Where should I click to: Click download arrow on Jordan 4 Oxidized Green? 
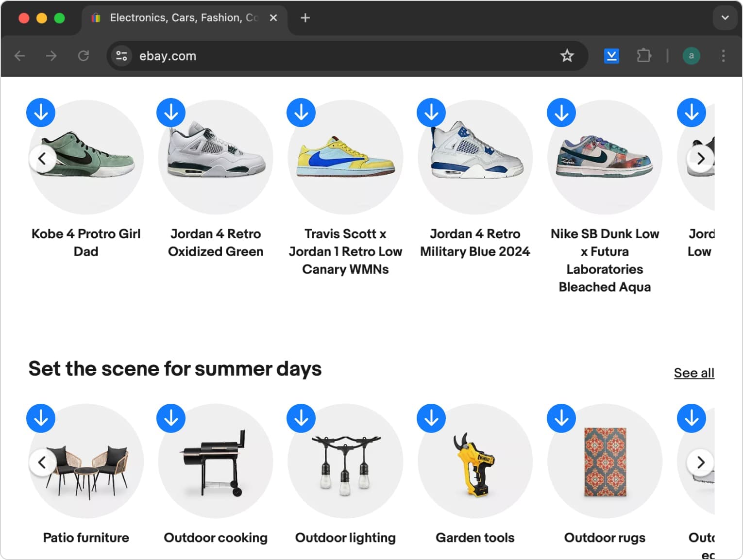(171, 113)
